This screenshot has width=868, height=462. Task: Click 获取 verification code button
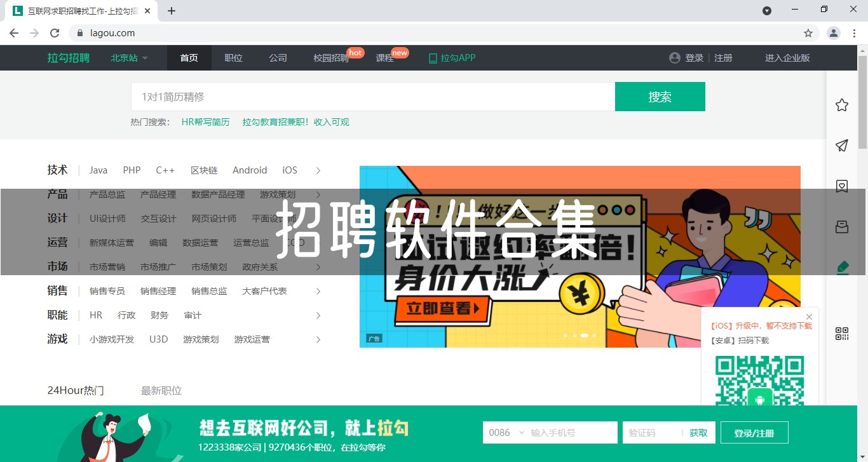click(x=698, y=433)
